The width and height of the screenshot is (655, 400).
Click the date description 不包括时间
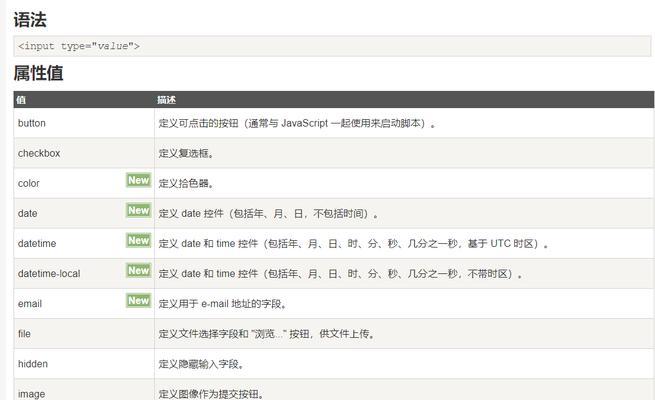click(269, 213)
